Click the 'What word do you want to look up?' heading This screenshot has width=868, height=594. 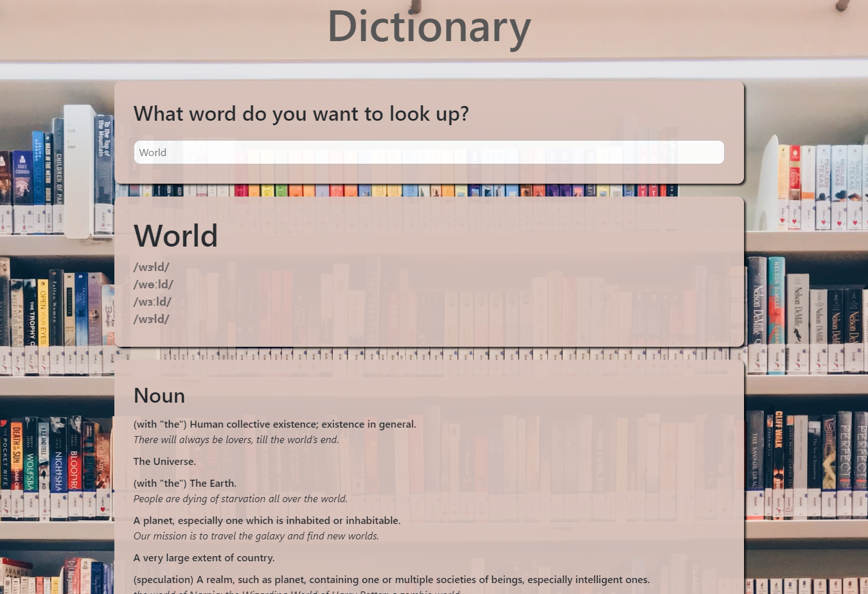pyautogui.click(x=301, y=114)
